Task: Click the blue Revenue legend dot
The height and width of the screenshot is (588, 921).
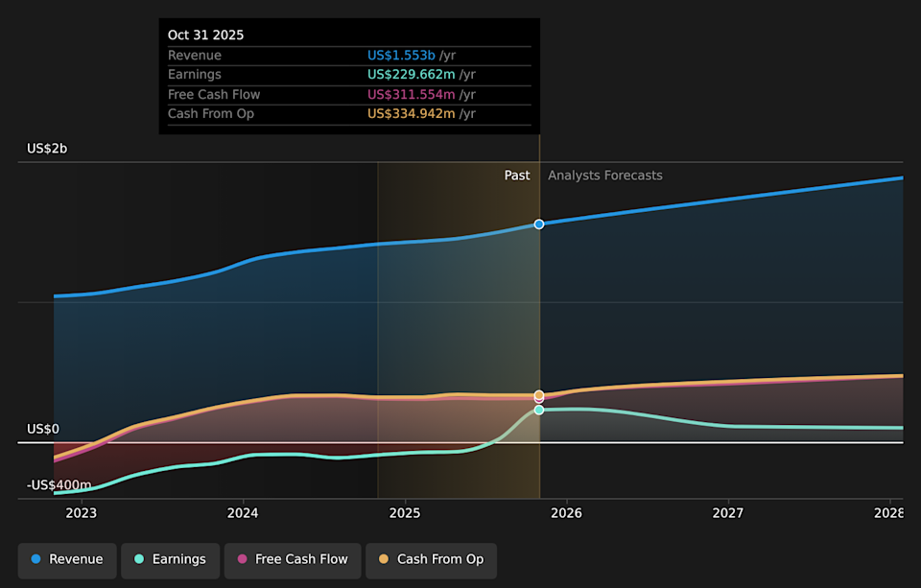Action: click(x=35, y=559)
